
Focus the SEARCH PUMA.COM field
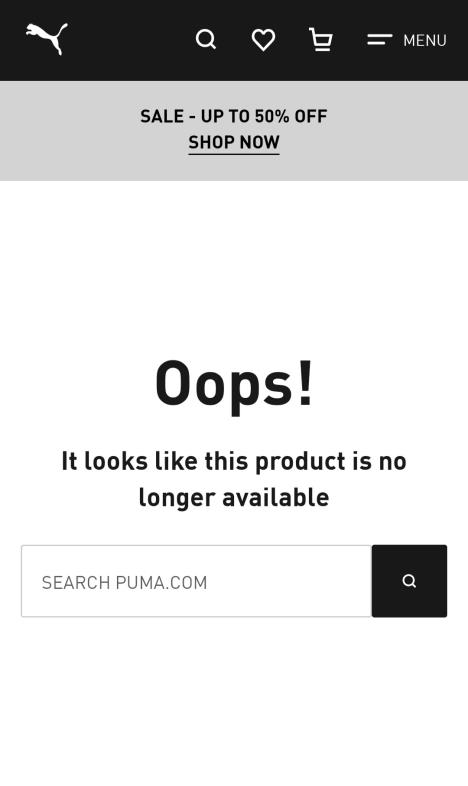click(196, 581)
